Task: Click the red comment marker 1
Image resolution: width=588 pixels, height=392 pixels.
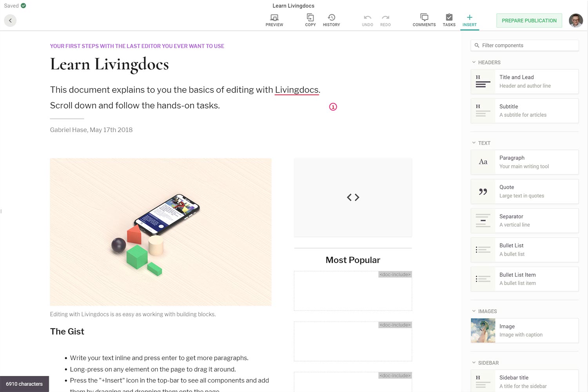Action: (x=333, y=107)
